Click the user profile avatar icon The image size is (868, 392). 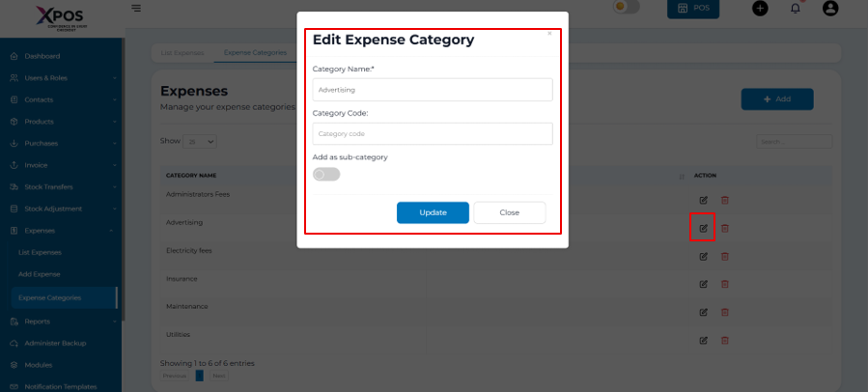(x=830, y=8)
